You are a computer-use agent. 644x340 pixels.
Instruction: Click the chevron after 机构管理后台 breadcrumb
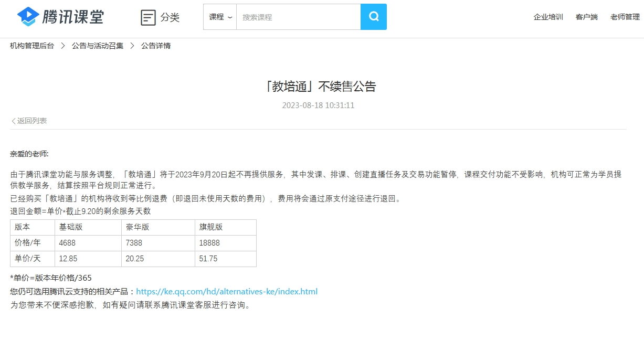point(63,46)
